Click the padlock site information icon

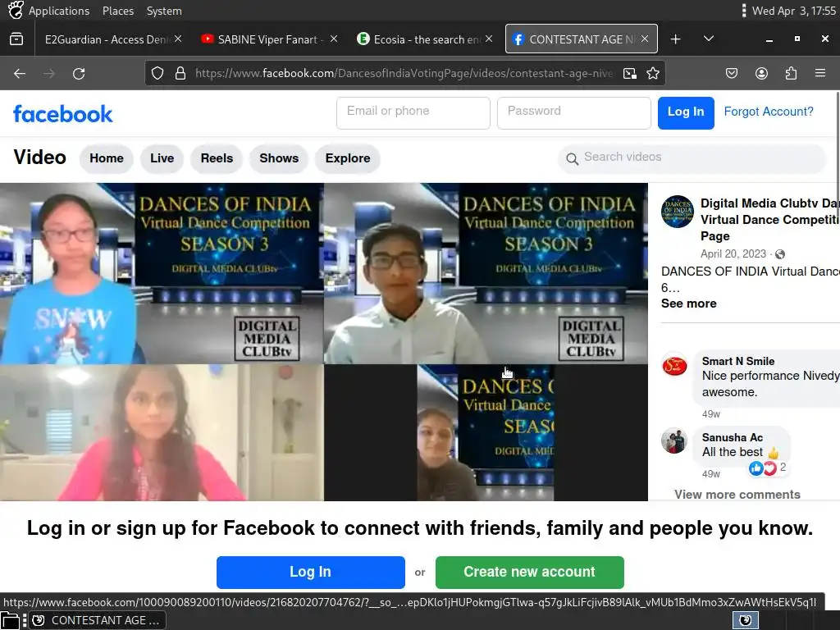pos(180,73)
